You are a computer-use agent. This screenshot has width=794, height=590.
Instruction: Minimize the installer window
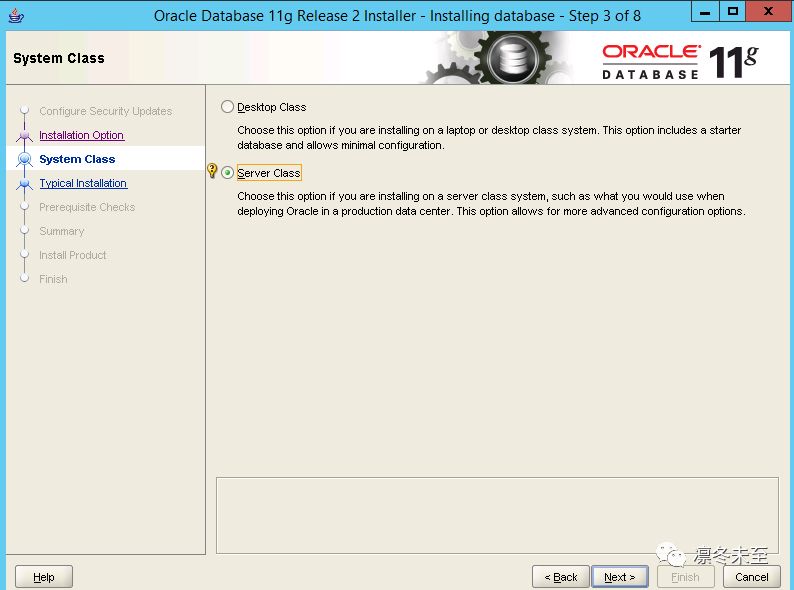tap(705, 12)
